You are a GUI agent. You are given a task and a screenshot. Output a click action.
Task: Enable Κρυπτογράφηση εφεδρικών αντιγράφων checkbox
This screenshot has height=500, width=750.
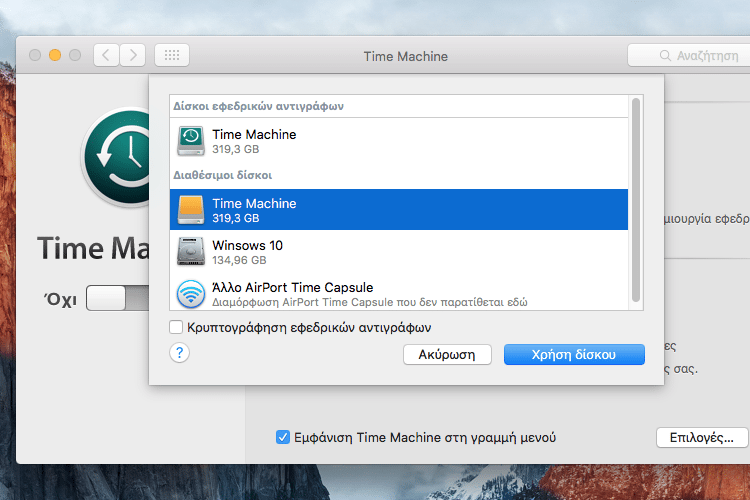pos(176,327)
